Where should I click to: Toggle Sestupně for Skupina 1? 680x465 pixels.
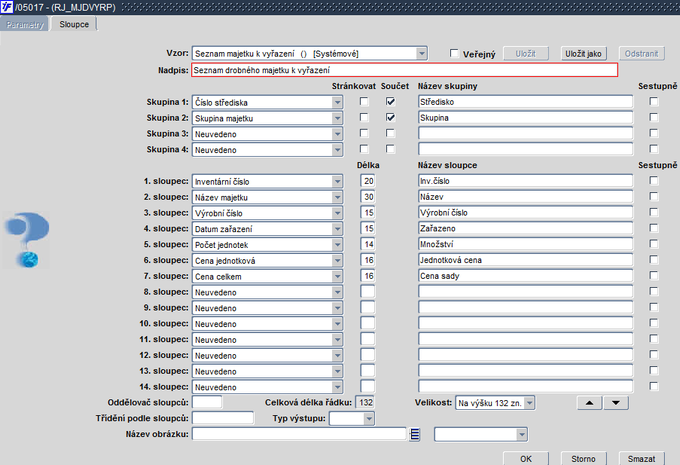click(654, 102)
